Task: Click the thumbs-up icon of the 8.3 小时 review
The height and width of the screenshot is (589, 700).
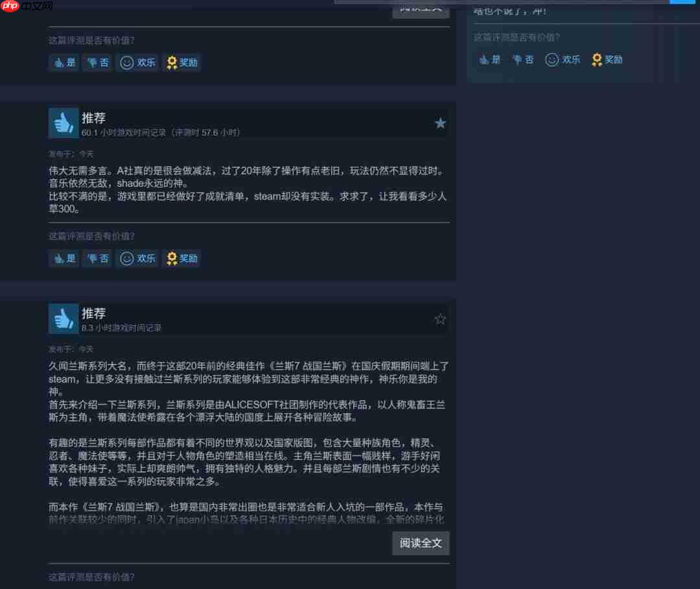Action: click(64, 319)
